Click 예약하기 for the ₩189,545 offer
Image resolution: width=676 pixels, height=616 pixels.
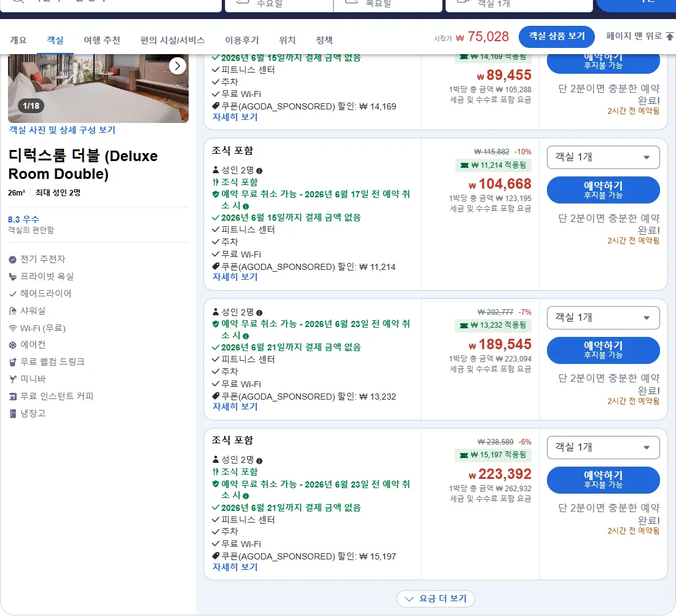coord(603,350)
